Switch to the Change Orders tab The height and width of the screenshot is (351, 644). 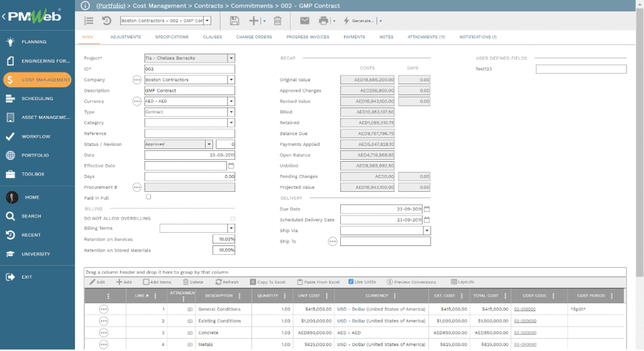254,37
